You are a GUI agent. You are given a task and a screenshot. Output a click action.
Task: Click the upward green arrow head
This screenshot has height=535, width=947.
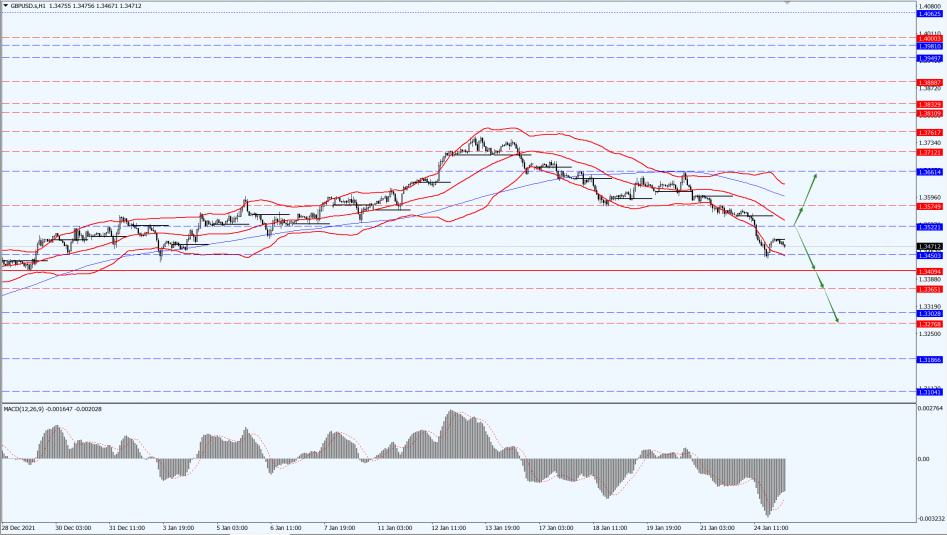coord(816,176)
